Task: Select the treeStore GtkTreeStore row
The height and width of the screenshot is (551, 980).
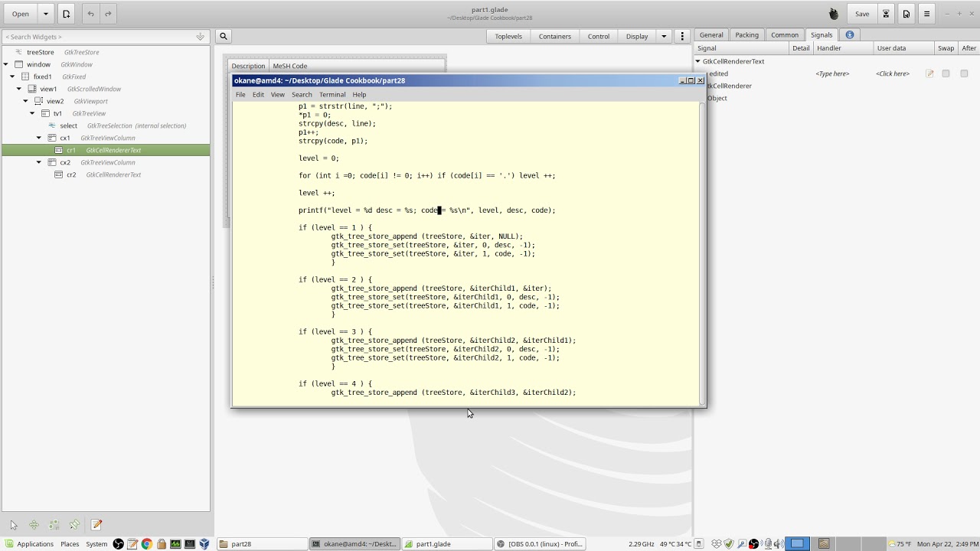Action: 106,52
